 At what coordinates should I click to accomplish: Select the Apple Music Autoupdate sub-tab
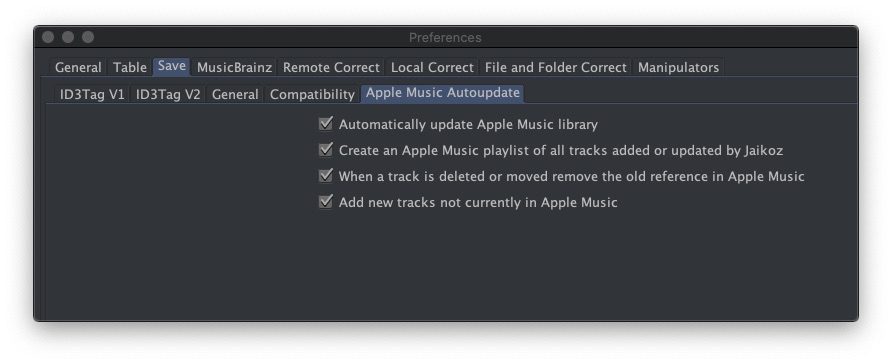coord(443,93)
